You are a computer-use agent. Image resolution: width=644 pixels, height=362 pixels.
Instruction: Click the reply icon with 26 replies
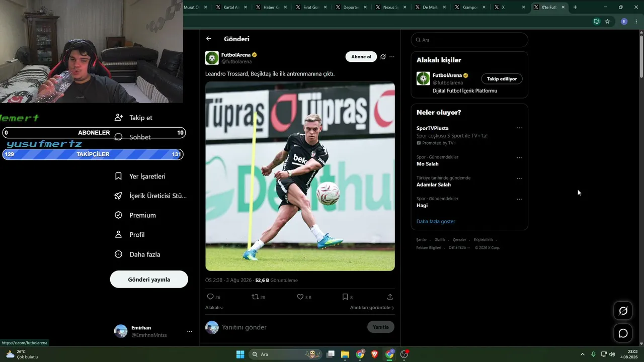click(210, 297)
